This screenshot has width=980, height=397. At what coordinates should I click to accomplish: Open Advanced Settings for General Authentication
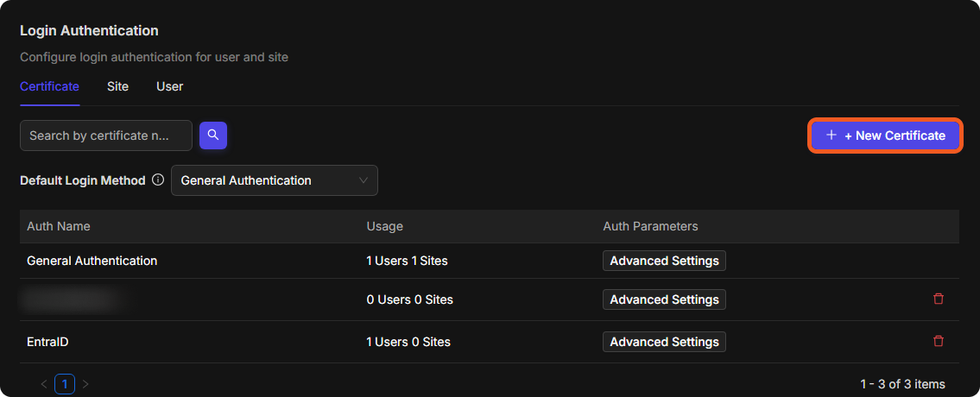click(x=664, y=261)
